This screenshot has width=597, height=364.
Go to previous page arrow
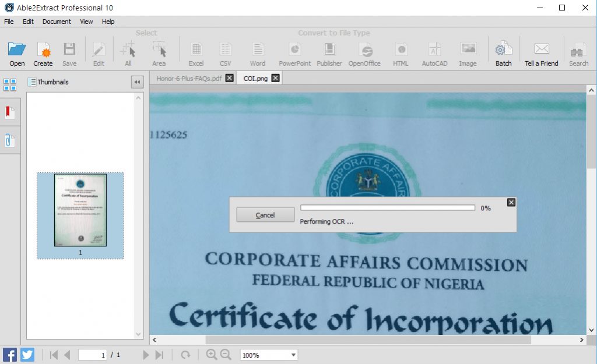[x=68, y=355]
